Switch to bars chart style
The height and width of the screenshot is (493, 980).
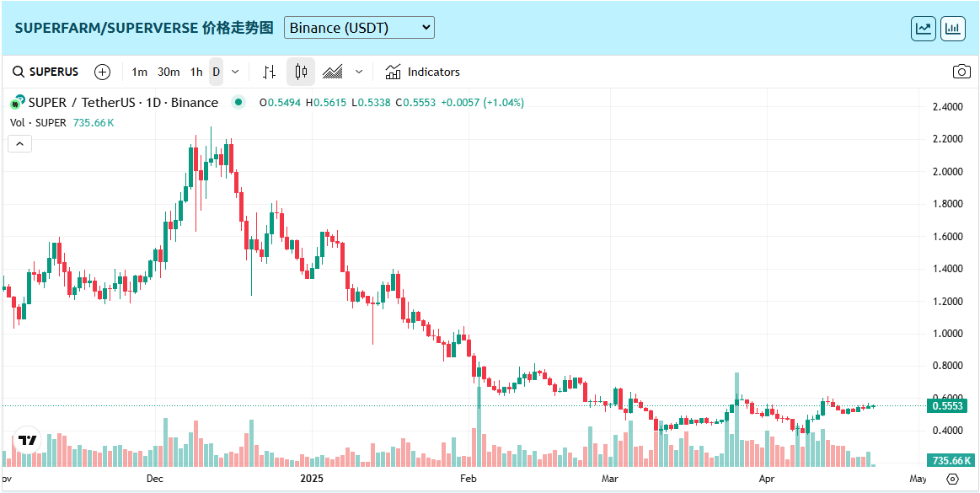270,72
